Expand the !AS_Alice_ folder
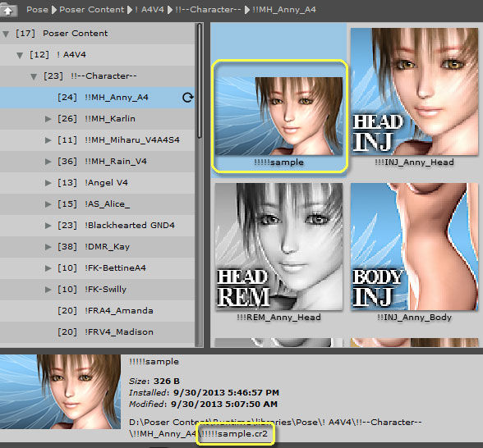 (x=48, y=204)
